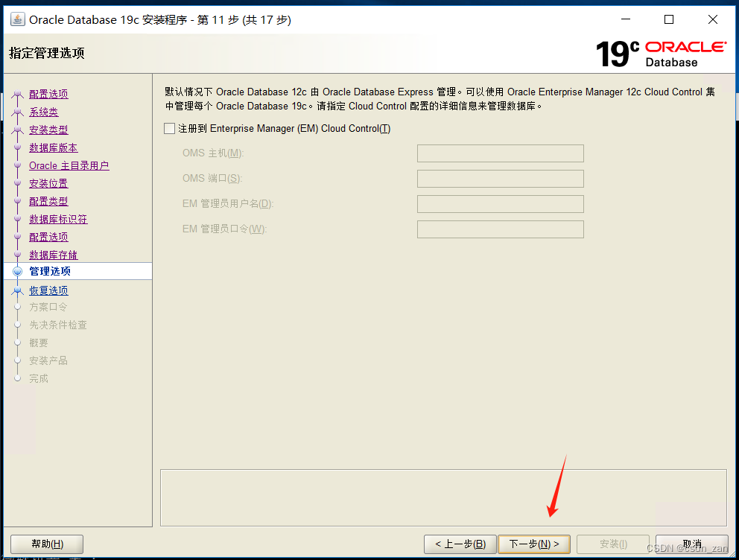Open the Oracle 主目录用户 step link
This screenshot has width=739, height=560.
coord(69,165)
